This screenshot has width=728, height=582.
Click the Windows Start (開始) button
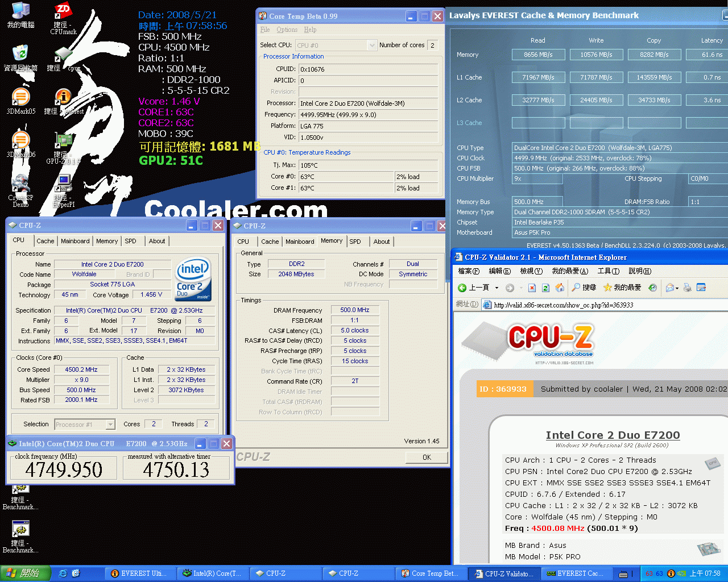point(26,573)
